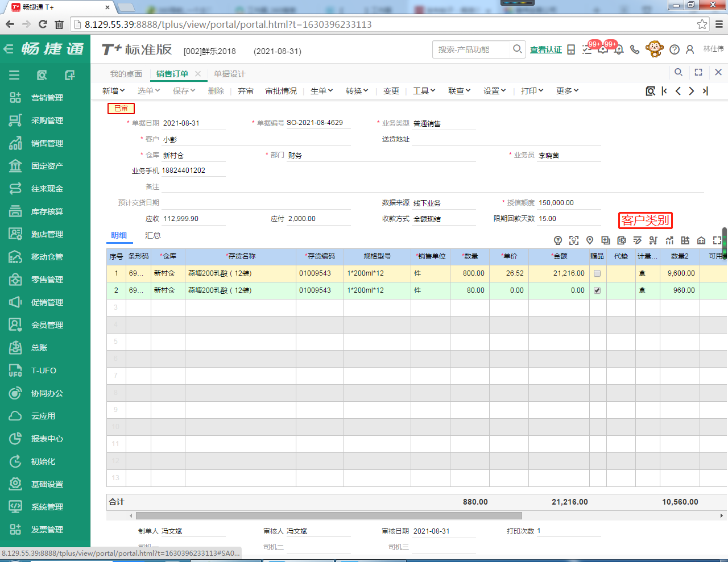Expand the 选单 dropdown

pyautogui.click(x=148, y=91)
